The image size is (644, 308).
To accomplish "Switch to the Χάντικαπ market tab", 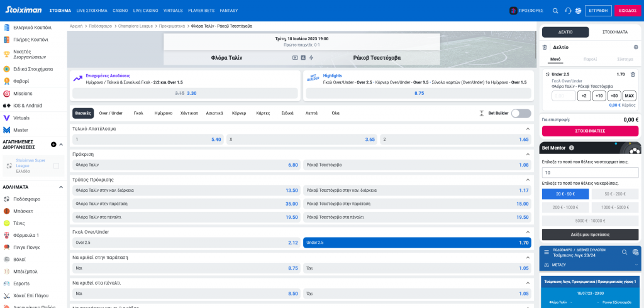I will (189, 113).
